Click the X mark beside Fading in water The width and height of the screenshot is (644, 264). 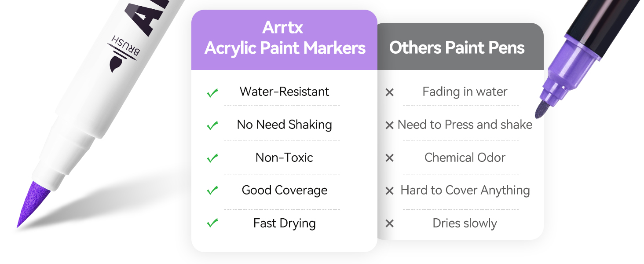[389, 92]
